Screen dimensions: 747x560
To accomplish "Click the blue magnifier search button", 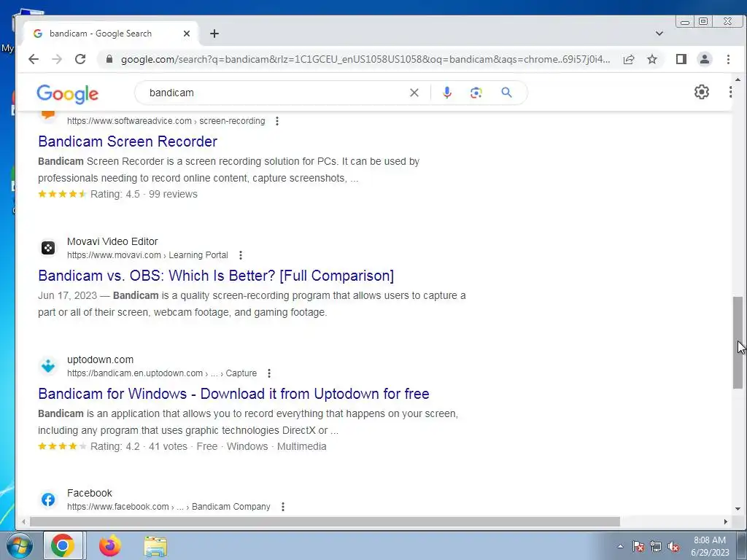I will 506,93.
